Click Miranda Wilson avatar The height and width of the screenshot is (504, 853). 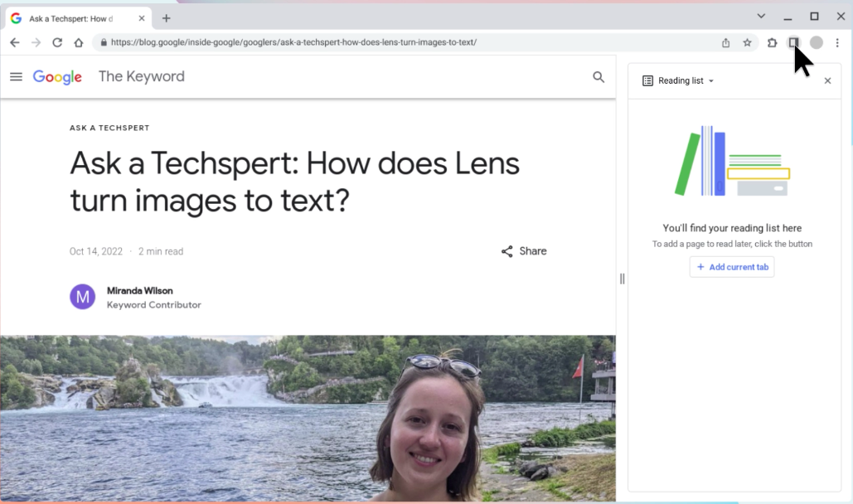click(x=83, y=297)
